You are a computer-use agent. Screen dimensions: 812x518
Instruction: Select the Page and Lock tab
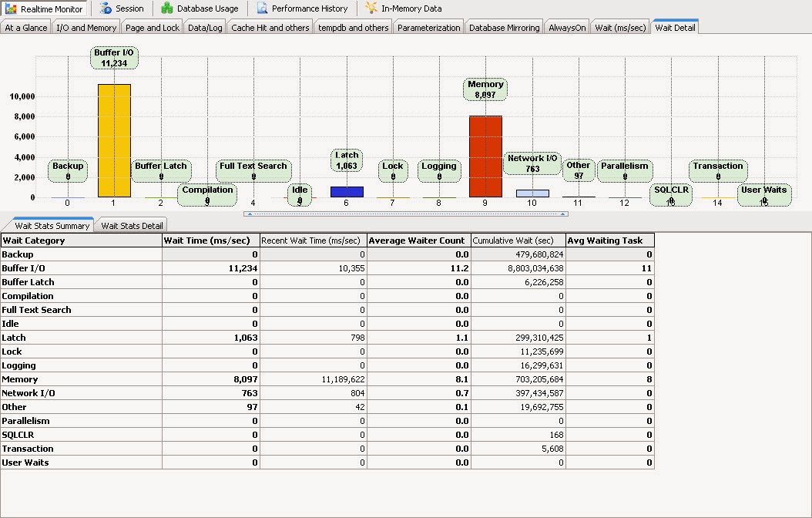point(151,26)
